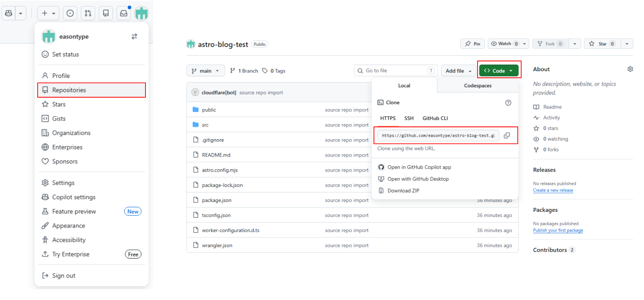Image resolution: width=644 pixels, height=300 pixels.
Task: Open Stars in user menu
Action: pyautogui.click(x=91, y=104)
